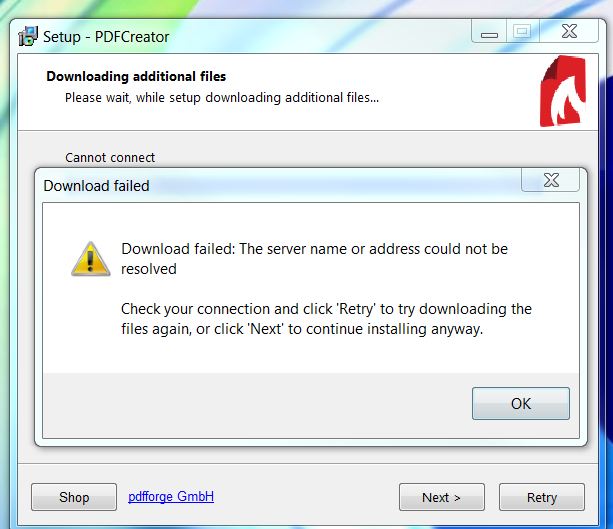This screenshot has width=613, height=529.
Task: Click the 'Please wait' subtitle text
Action: pyautogui.click(x=222, y=97)
